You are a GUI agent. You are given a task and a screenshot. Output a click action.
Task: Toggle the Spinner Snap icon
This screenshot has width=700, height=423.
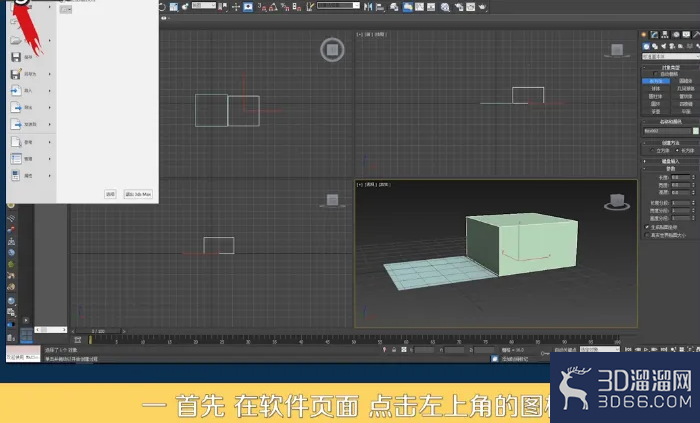pyautogui.click(x=297, y=7)
